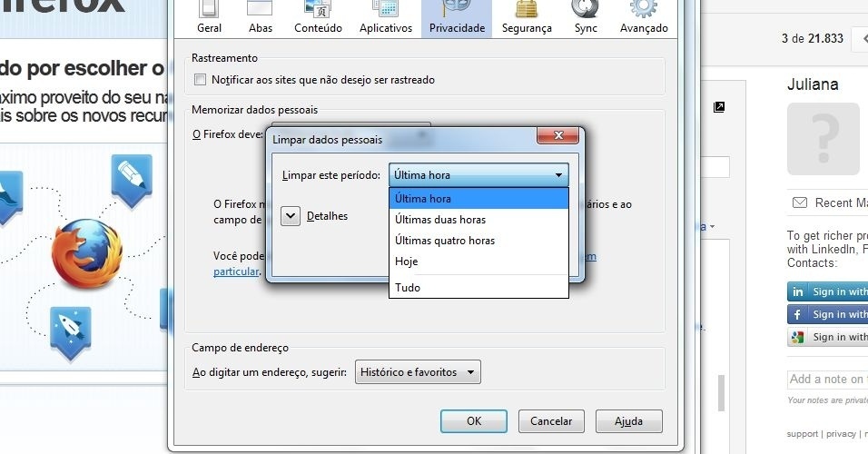Click the pop-out arrow icon in background window
The width and height of the screenshot is (868, 454).
[x=719, y=107]
